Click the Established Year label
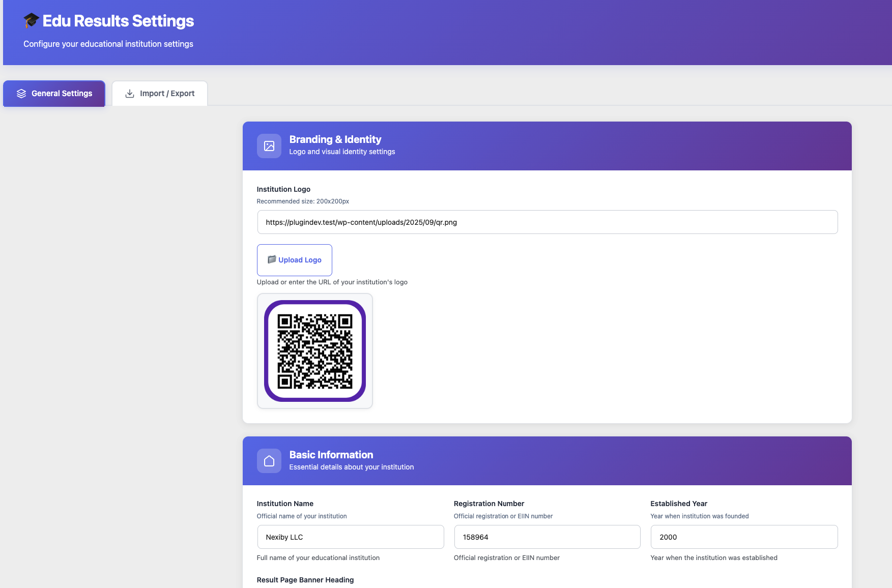This screenshot has height=588, width=892. [x=679, y=504]
